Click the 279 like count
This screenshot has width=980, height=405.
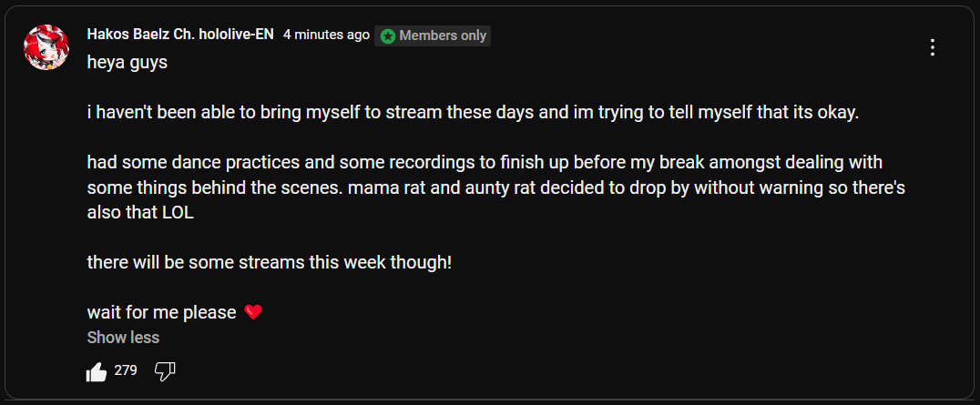click(126, 370)
